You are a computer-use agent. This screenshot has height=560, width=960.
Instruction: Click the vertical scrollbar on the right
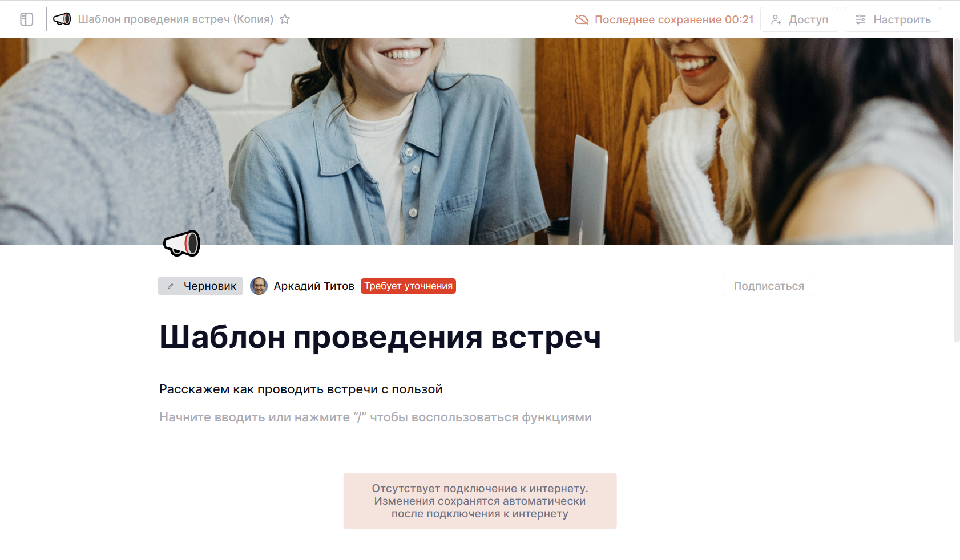coord(957,190)
